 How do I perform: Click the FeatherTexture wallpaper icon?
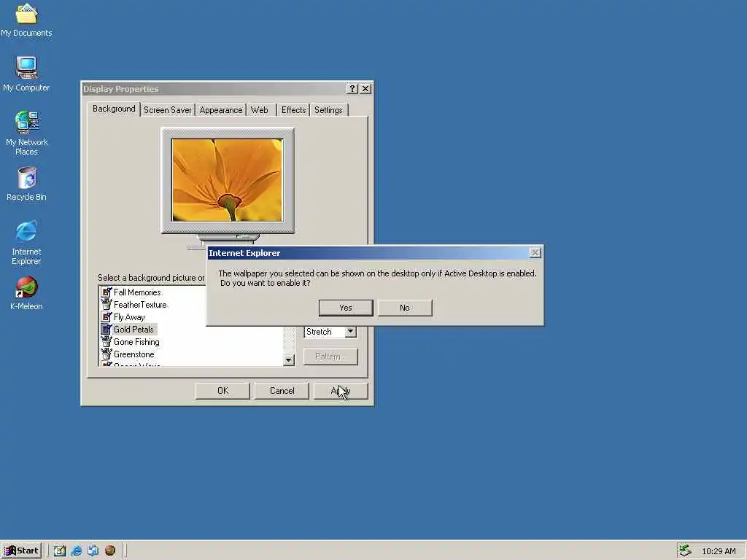(107, 305)
